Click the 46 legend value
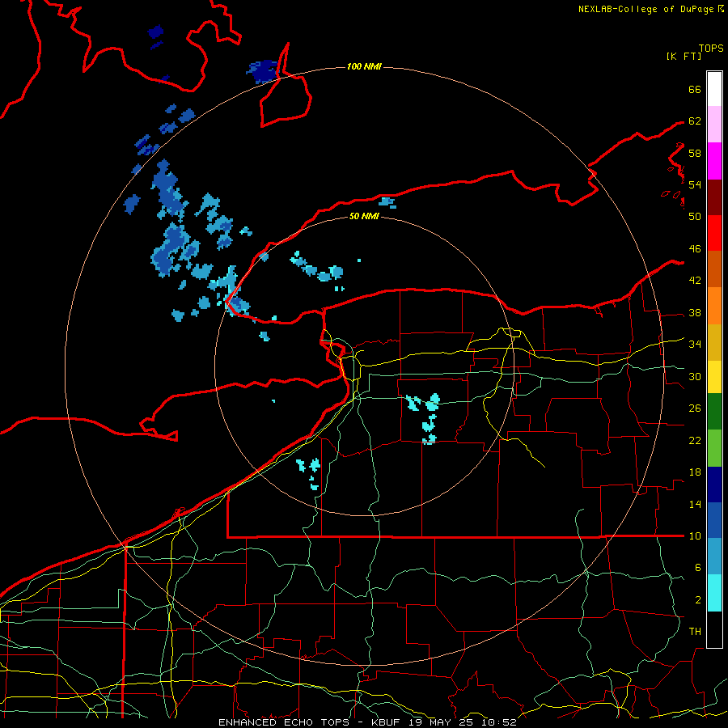 click(695, 249)
